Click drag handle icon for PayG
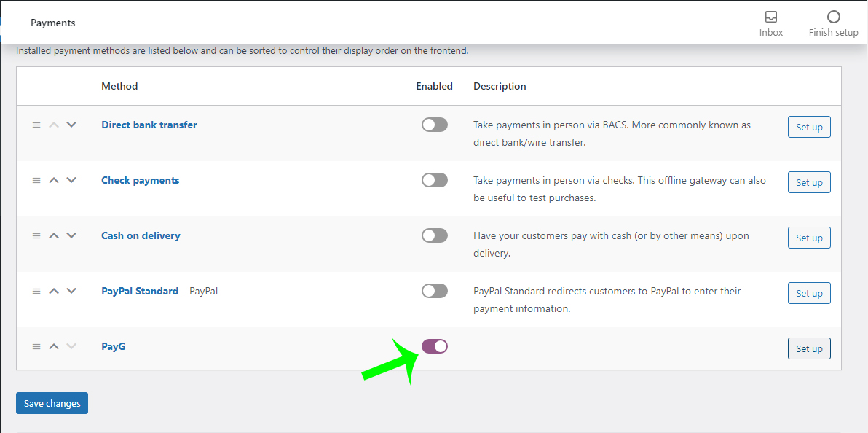Screen dimensions: 868x433 (x=36, y=346)
